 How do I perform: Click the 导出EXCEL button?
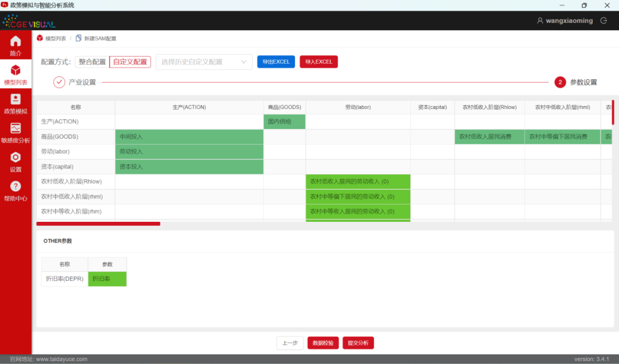pyautogui.click(x=276, y=61)
